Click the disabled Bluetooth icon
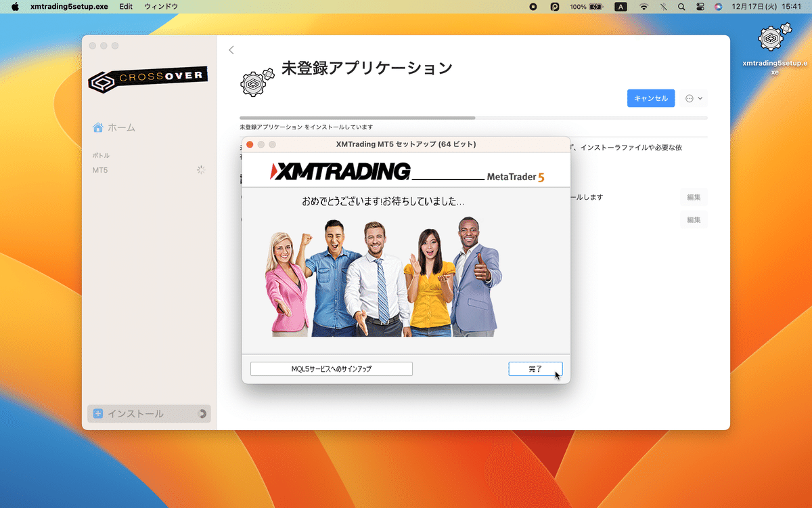The image size is (812, 508). (x=663, y=6)
